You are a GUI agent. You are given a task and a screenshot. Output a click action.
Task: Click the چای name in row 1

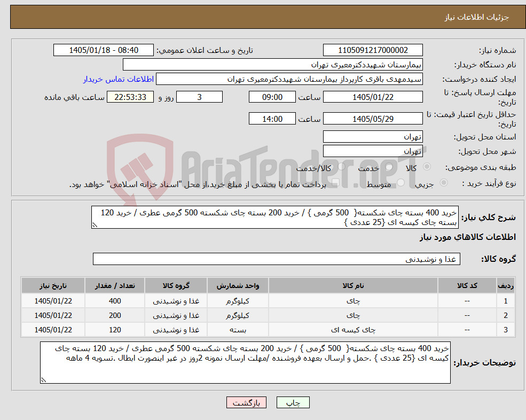353,301
